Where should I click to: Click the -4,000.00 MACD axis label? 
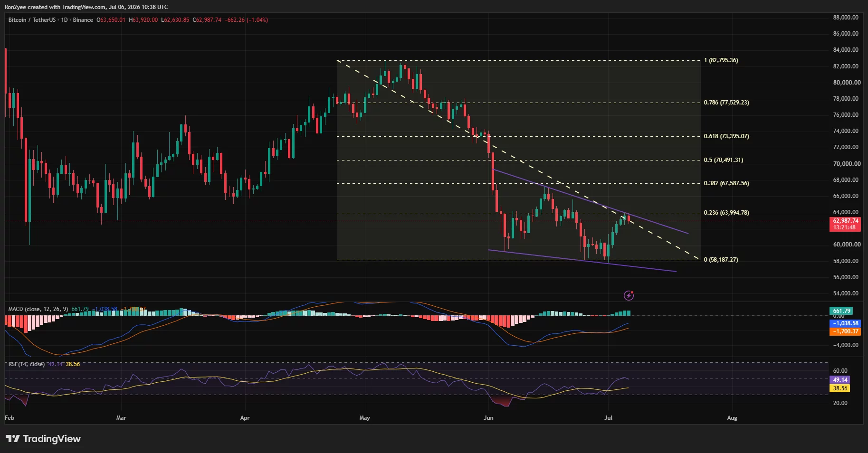[846, 345]
